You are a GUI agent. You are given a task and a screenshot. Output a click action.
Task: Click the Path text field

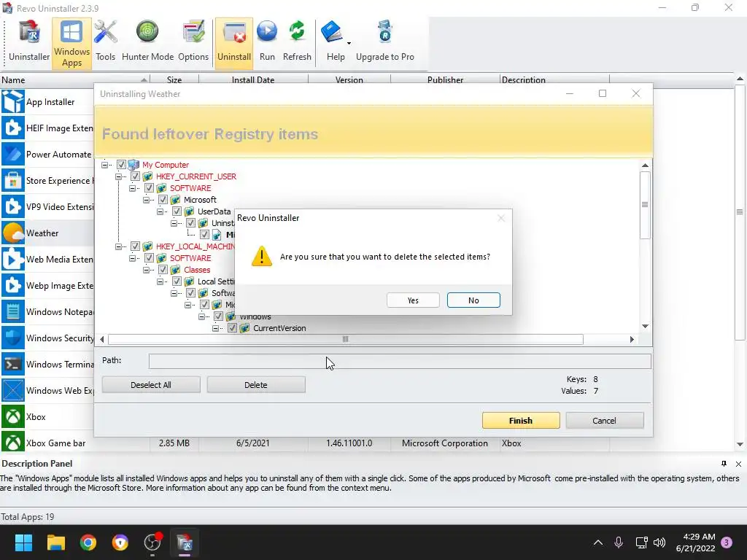400,361
